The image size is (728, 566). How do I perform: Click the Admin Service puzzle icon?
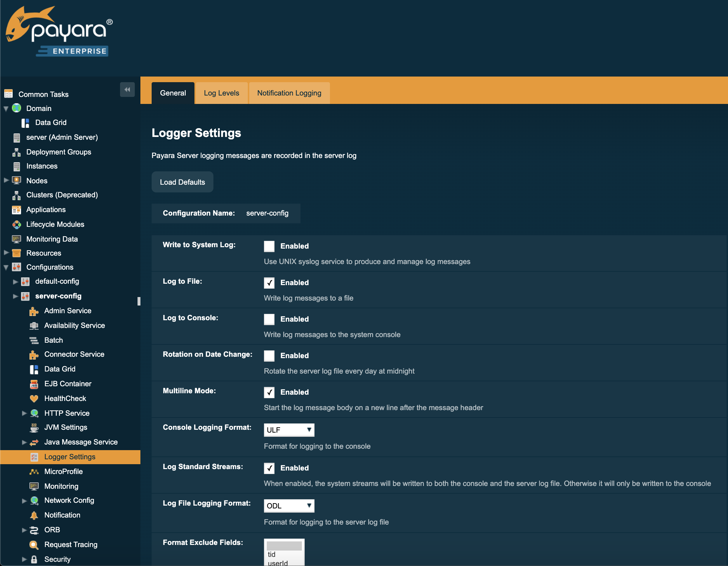[x=34, y=311]
